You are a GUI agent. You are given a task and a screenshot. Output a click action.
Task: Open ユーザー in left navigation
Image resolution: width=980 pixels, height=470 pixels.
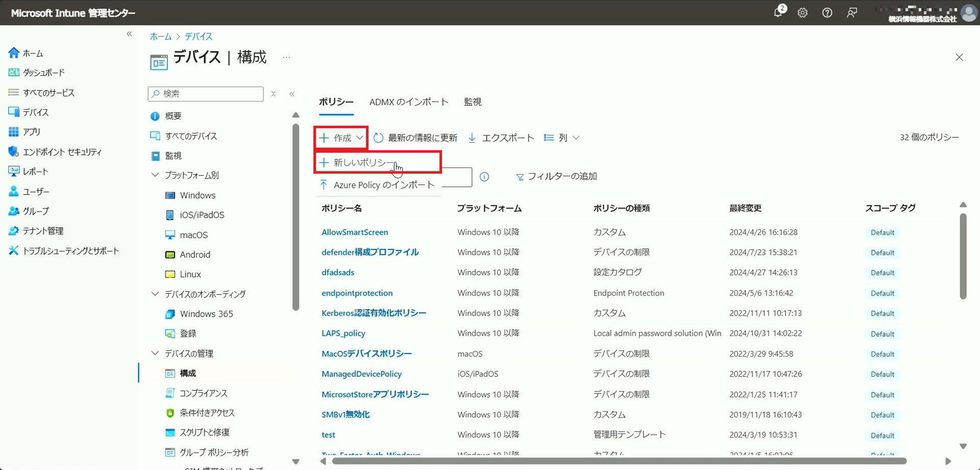tap(30, 192)
